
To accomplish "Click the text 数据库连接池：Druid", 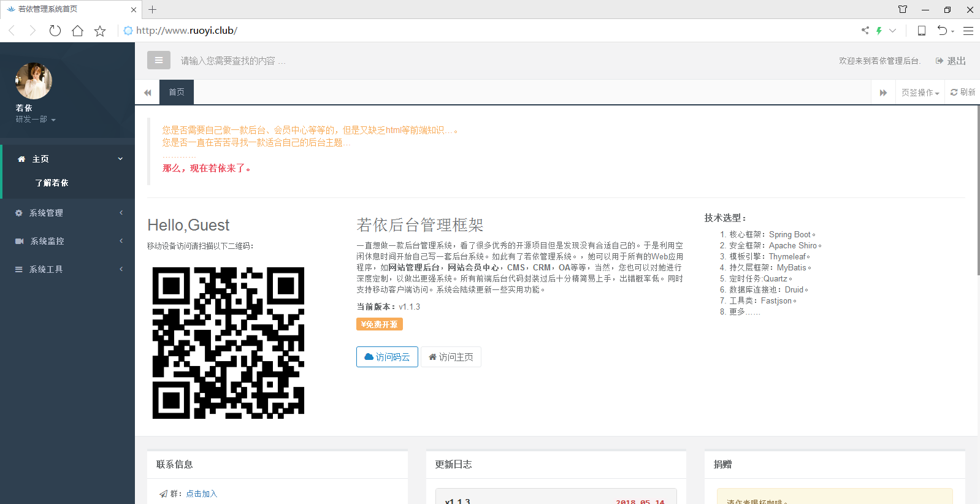I will [769, 289].
